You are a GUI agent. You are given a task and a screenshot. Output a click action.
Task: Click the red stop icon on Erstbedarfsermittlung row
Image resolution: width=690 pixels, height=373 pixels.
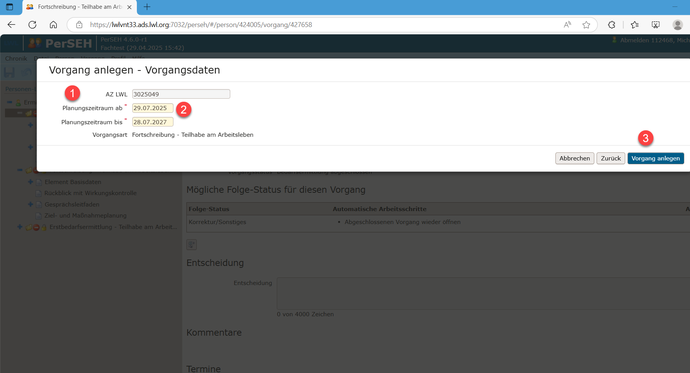(x=37, y=227)
